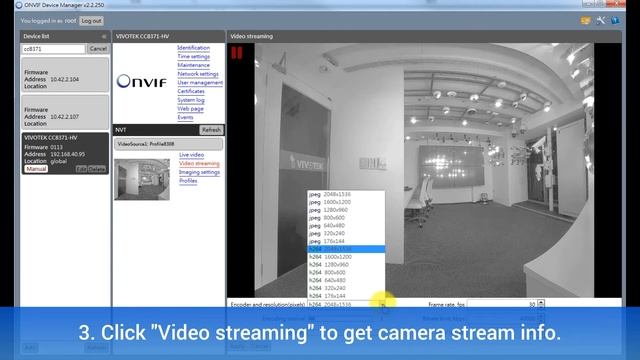
Task: Click the Manual tag on the VIVOTEK device
Action: (x=36, y=169)
